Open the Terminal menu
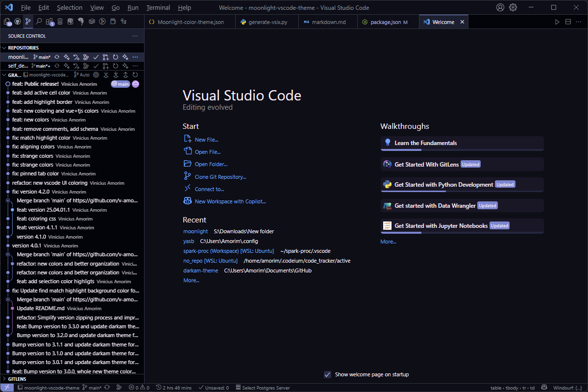The height and width of the screenshot is (392, 588). (158, 7)
